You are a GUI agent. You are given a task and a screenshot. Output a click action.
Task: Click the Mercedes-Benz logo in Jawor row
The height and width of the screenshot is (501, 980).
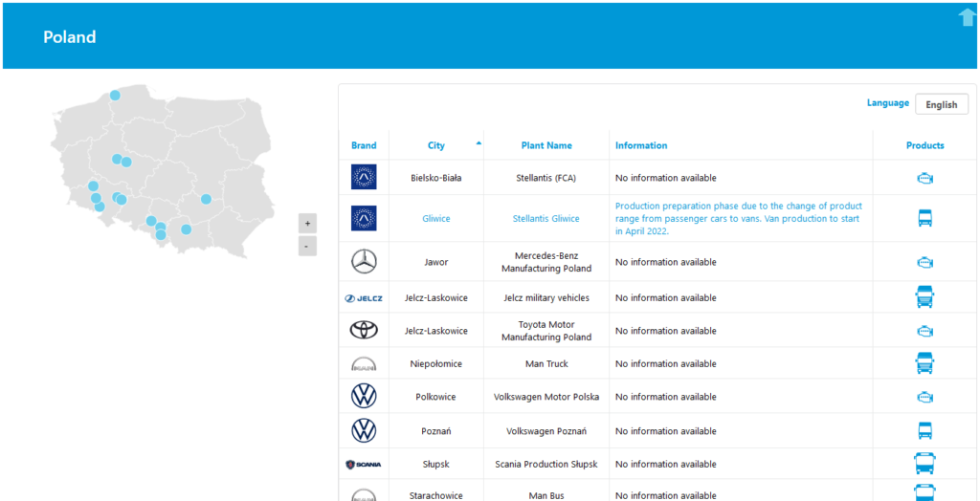coord(364,262)
